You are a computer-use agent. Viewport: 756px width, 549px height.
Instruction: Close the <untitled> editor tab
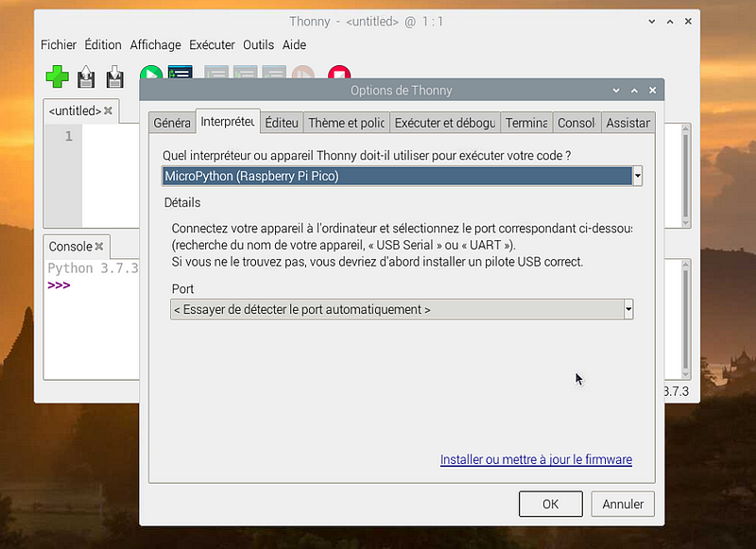pos(109,111)
